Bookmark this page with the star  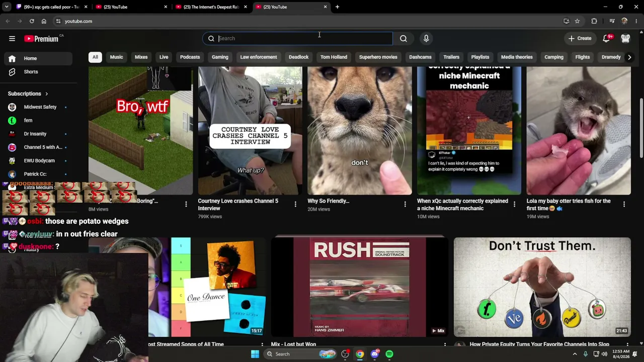click(x=577, y=21)
